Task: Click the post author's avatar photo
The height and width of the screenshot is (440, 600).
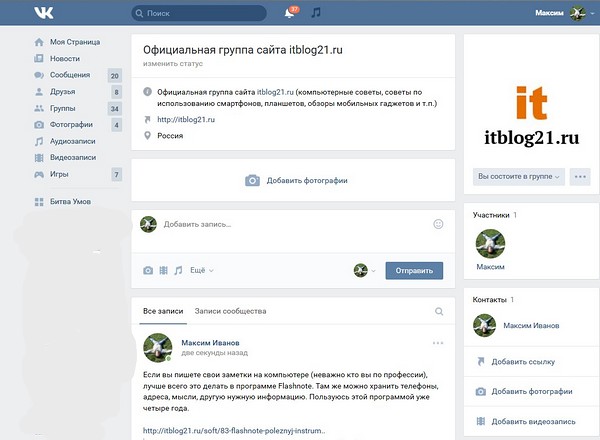Action: click(158, 347)
